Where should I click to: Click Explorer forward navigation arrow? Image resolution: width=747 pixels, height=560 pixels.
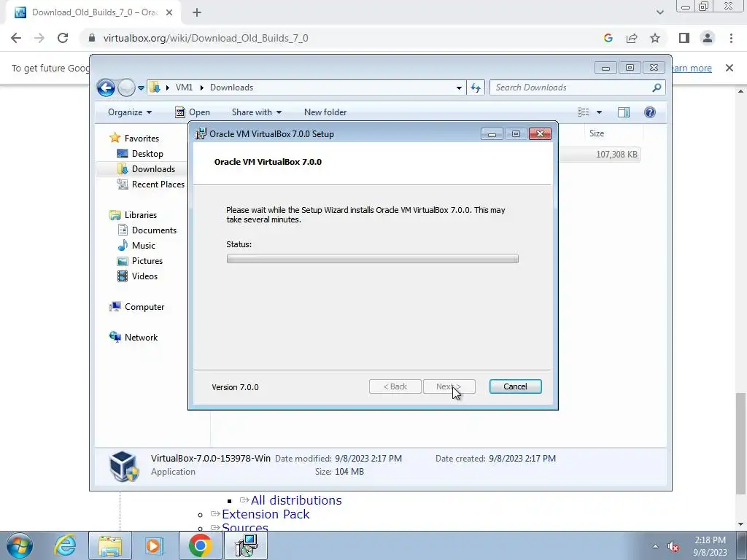[126, 87]
